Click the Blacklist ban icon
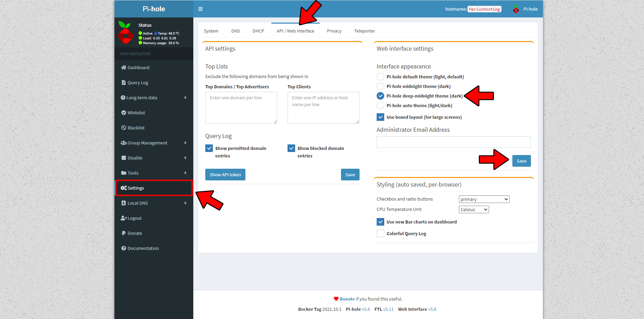The image size is (644, 319). point(124,128)
